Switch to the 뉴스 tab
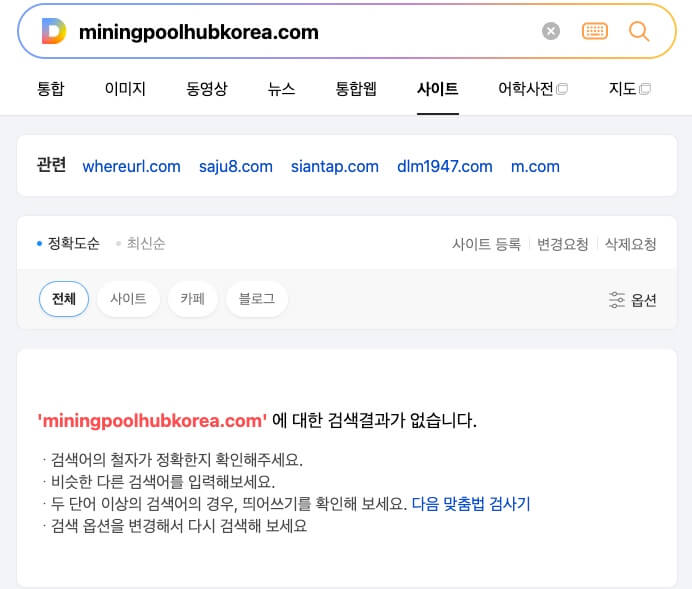 tap(282, 89)
